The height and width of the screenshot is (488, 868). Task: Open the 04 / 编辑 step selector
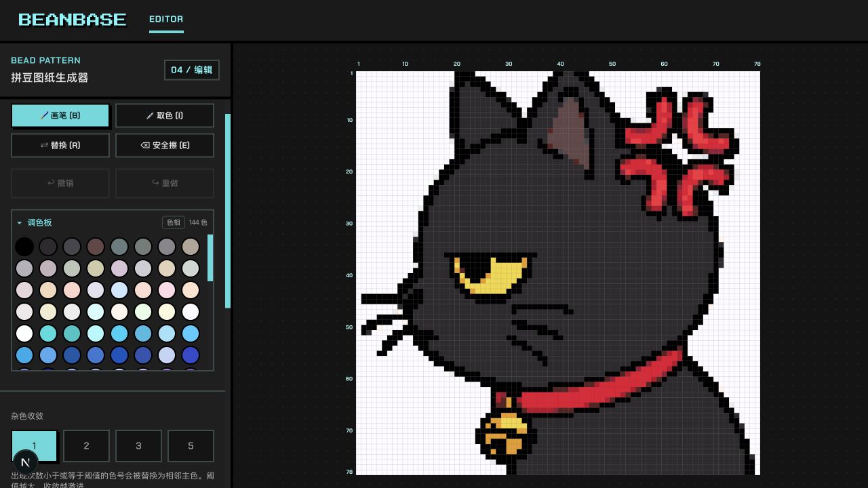[192, 70]
